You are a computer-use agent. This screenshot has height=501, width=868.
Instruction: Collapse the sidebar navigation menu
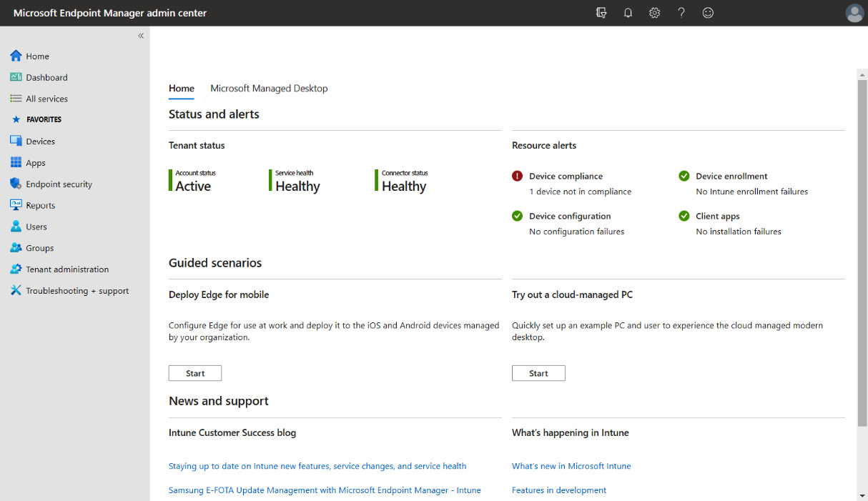point(141,36)
